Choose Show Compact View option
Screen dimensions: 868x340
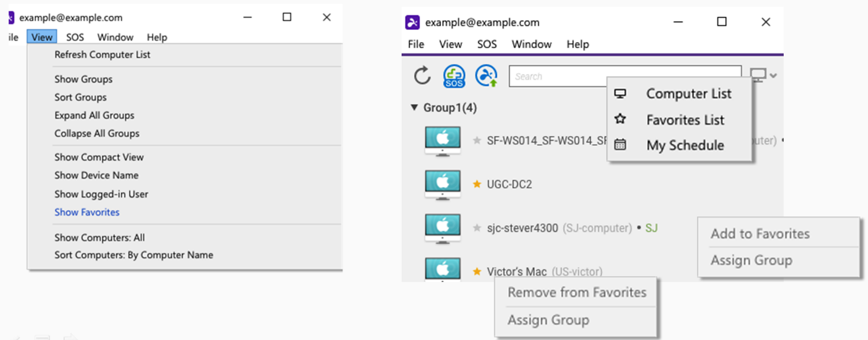tap(99, 157)
